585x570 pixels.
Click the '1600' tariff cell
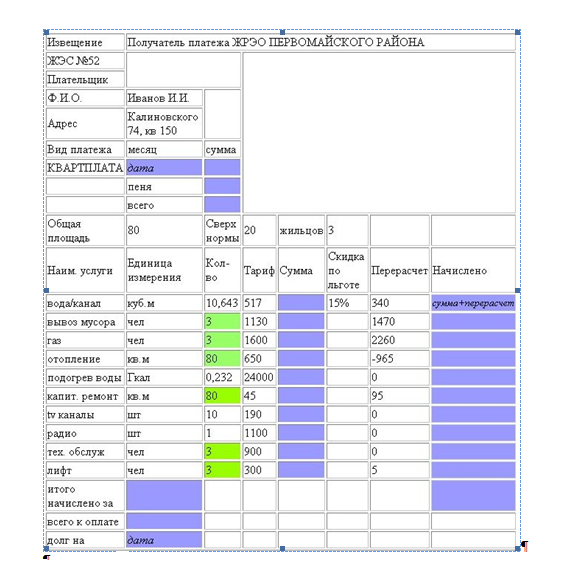point(259,340)
